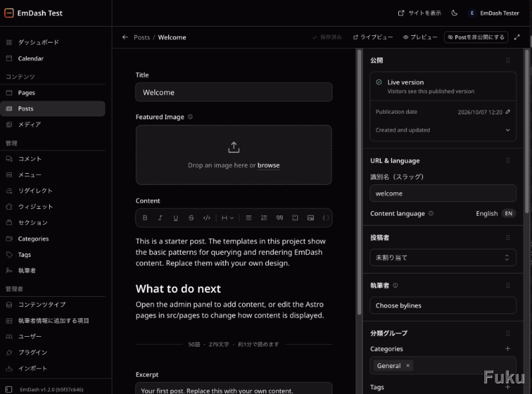Screen dimensions: 532x394
Task: Open Categories in the sidebar
Action: click(53, 239)
